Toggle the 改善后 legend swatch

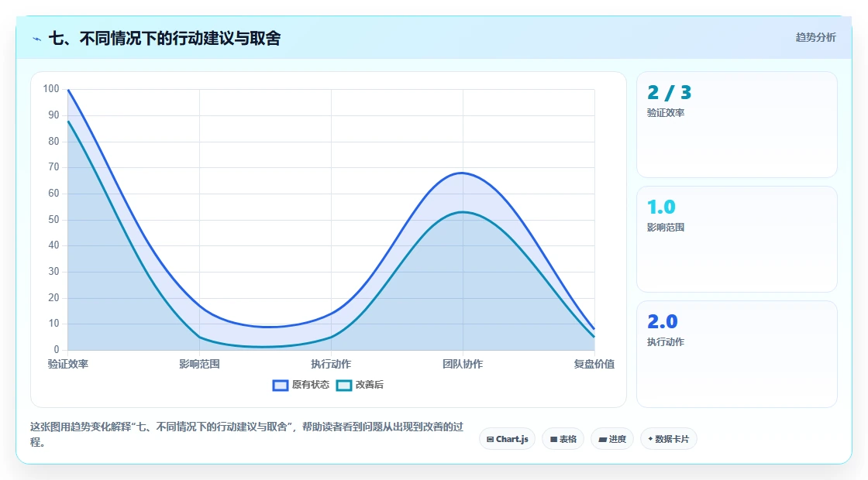point(344,386)
